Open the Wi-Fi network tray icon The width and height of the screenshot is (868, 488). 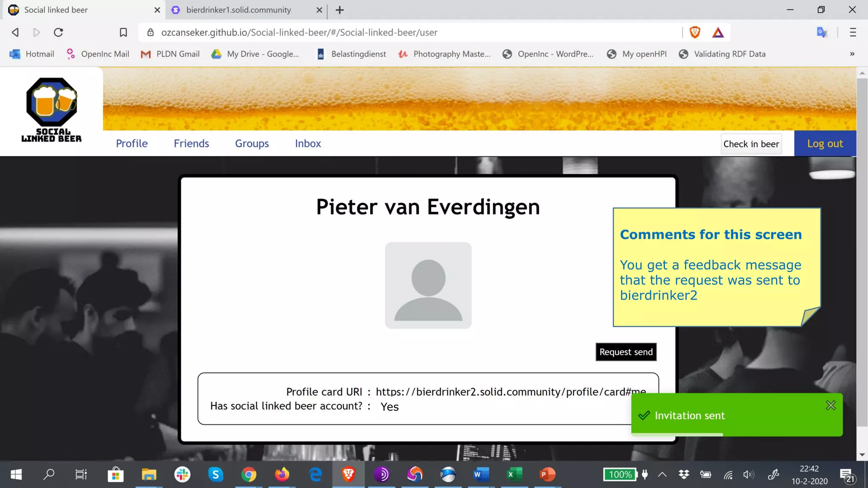tap(728, 474)
